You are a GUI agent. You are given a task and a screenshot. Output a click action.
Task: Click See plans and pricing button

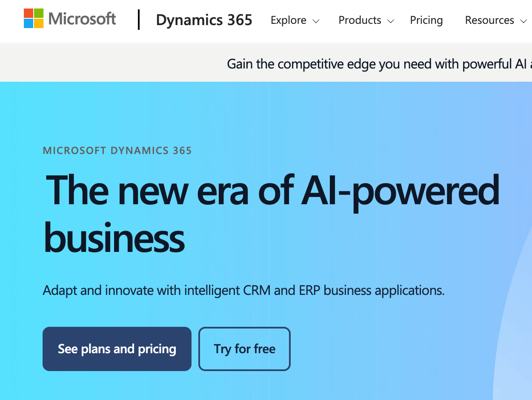(117, 349)
